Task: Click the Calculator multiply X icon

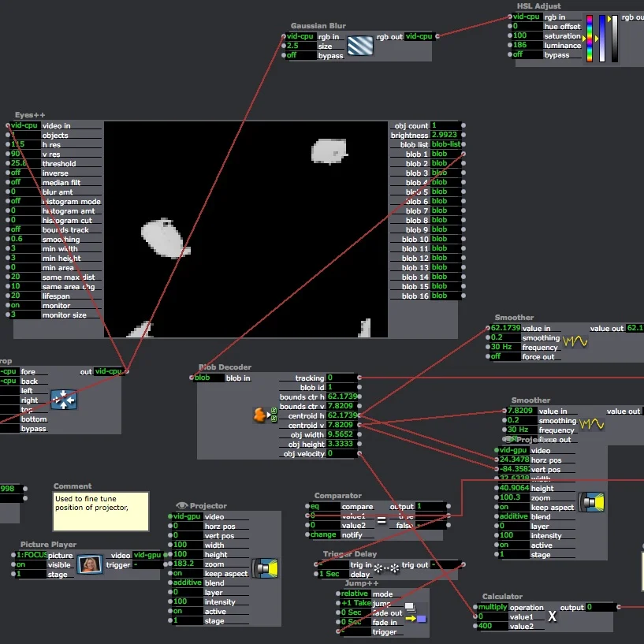Action: (553, 616)
